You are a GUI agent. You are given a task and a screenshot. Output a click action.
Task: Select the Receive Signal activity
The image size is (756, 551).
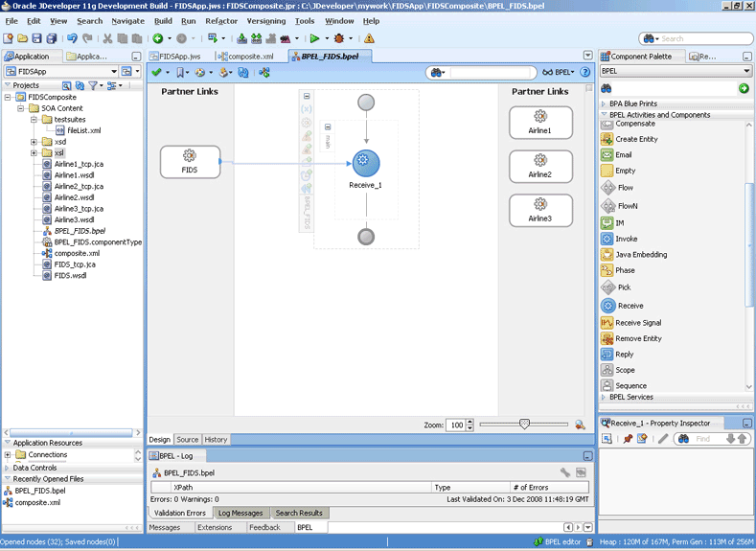(x=631, y=323)
